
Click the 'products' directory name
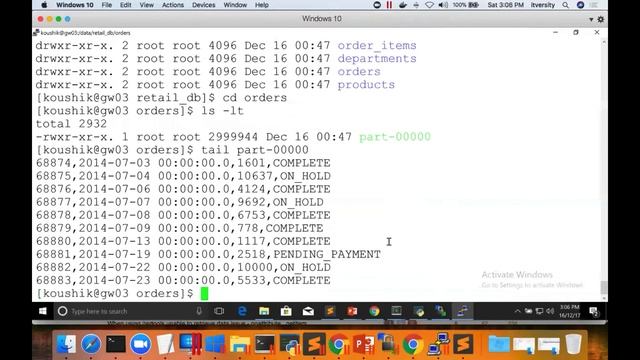click(366, 84)
